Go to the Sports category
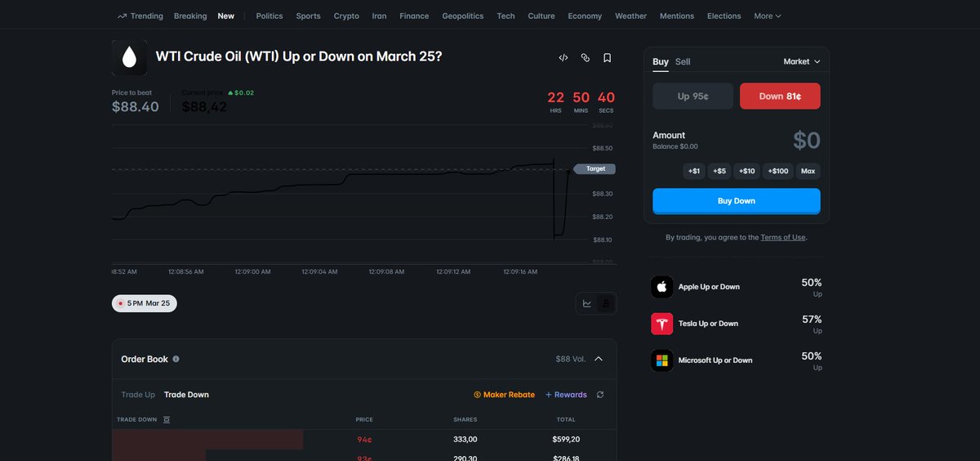Screen dimensions: 980x461 click(x=308, y=16)
